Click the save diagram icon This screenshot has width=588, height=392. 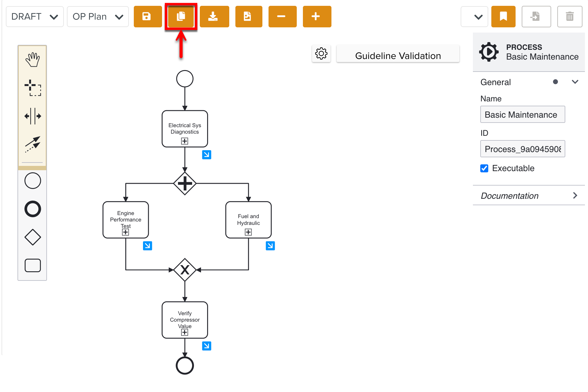pos(147,17)
